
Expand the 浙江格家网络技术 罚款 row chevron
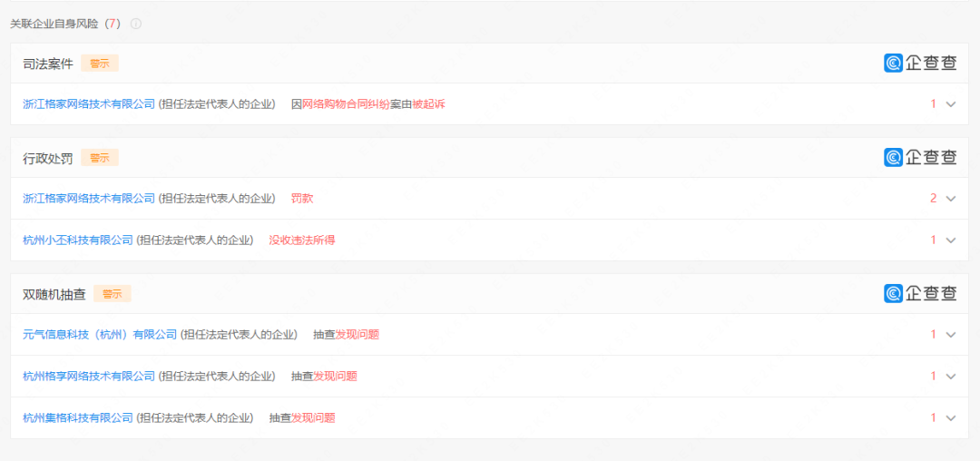[951, 199]
